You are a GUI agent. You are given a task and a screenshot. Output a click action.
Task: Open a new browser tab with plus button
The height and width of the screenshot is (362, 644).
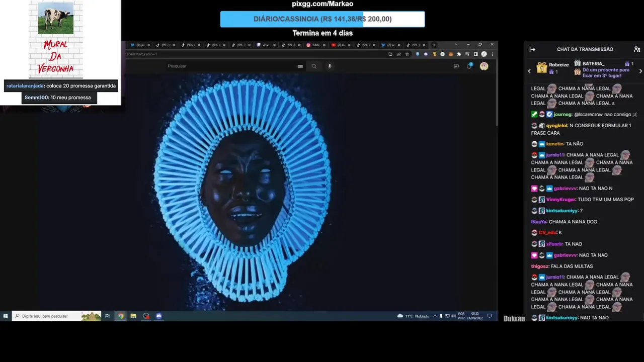434,45
